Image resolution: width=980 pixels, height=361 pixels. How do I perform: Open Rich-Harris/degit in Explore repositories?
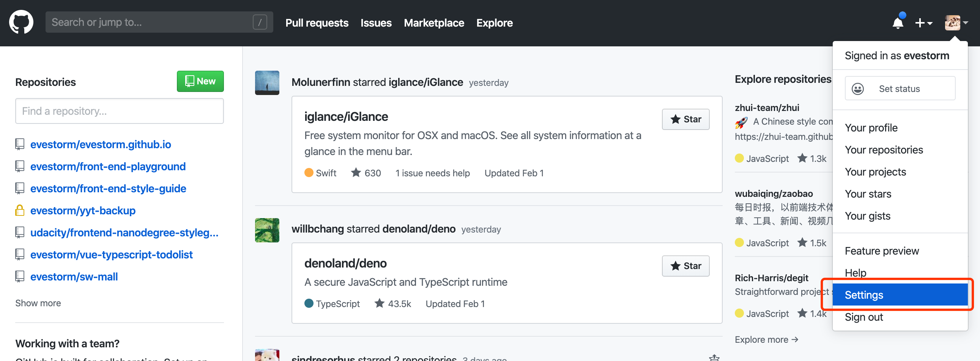click(772, 278)
